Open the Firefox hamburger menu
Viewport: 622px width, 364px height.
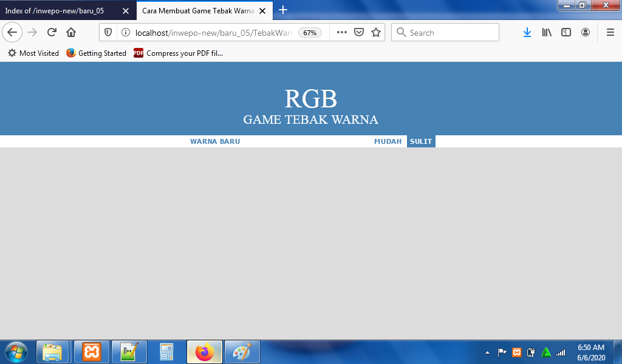610,33
